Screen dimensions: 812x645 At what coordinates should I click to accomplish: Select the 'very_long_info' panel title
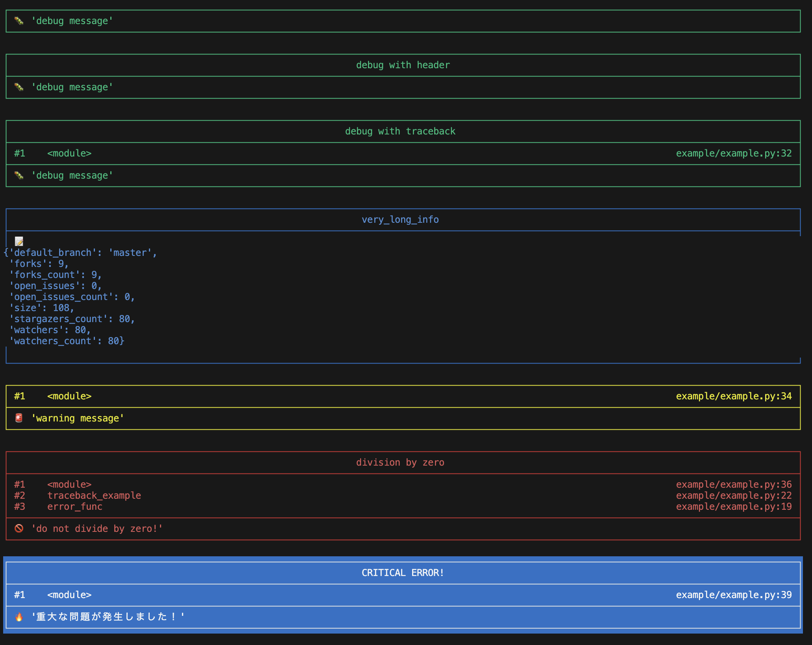400,220
